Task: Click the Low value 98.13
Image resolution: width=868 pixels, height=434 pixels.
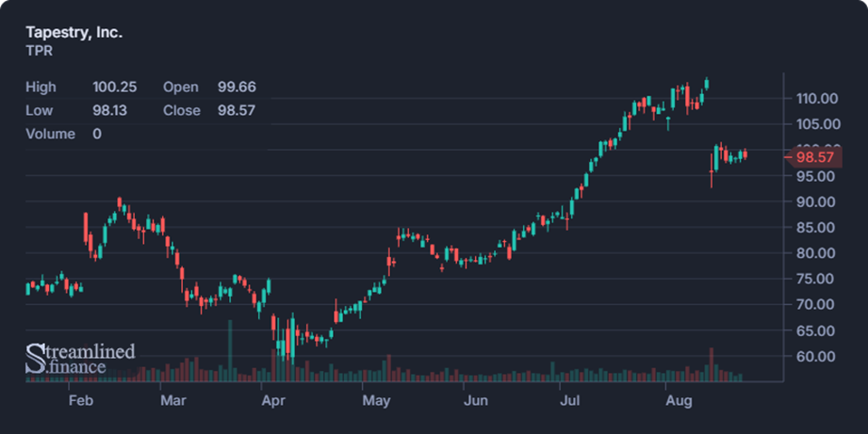Action: [109, 110]
